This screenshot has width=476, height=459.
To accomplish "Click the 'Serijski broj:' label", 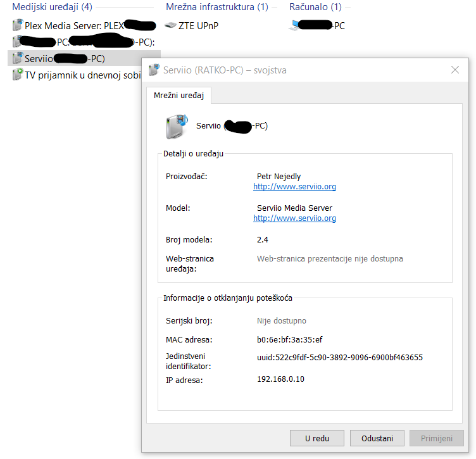I will coord(189,320).
